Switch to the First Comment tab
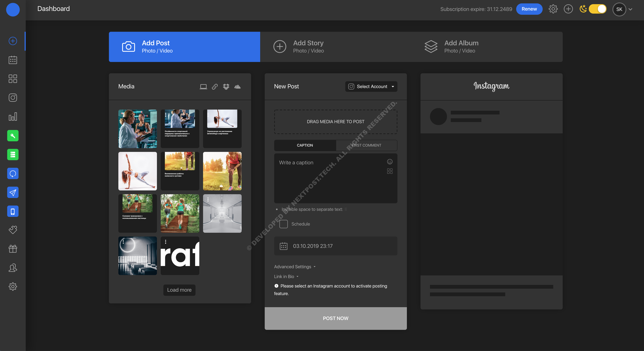 [366, 145]
